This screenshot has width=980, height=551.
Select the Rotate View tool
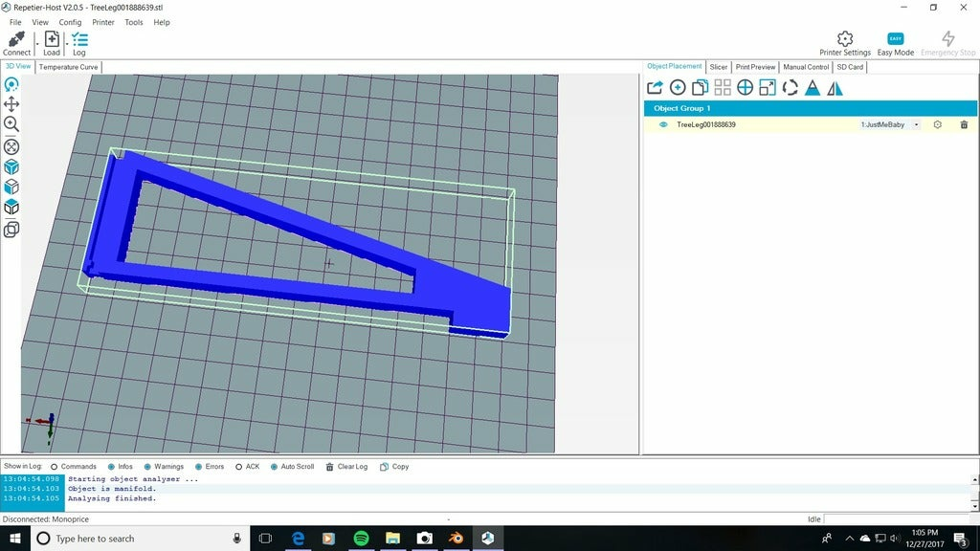click(11, 85)
